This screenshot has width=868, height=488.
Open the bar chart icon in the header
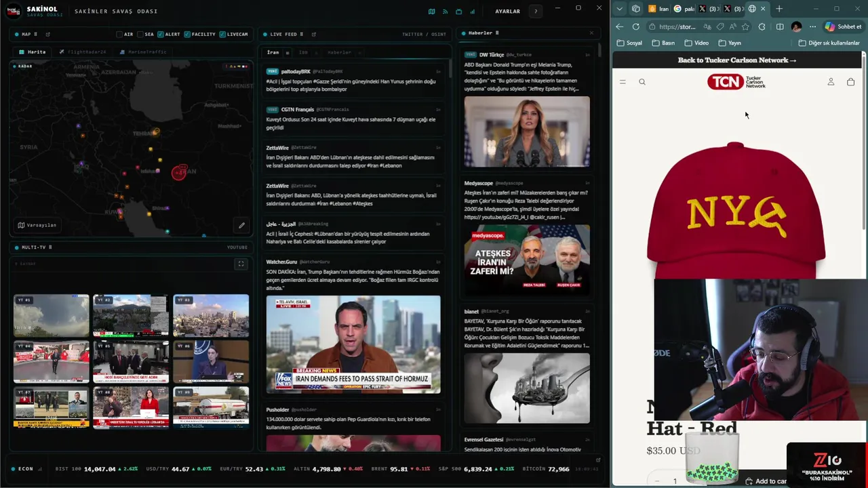(x=472, y=12)
